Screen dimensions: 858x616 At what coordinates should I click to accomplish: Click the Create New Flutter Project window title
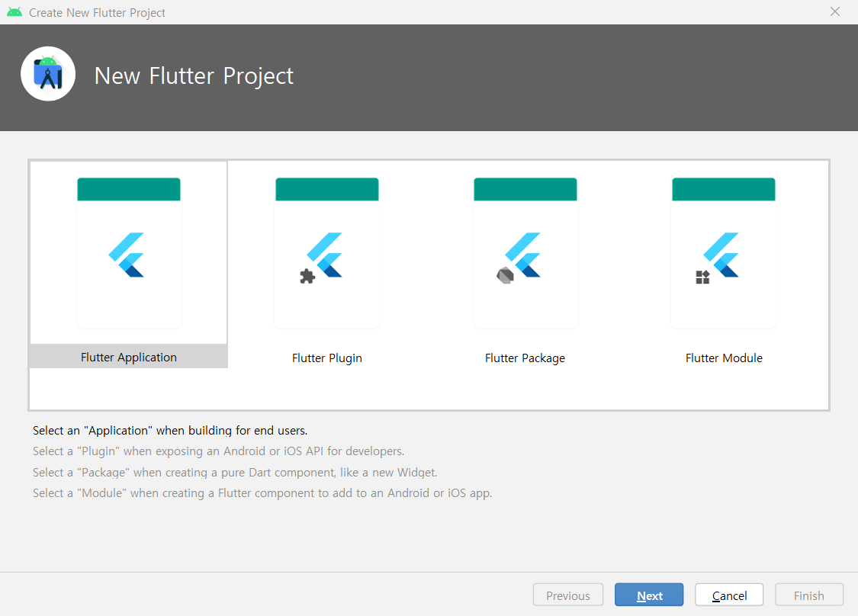pos(97,13)
